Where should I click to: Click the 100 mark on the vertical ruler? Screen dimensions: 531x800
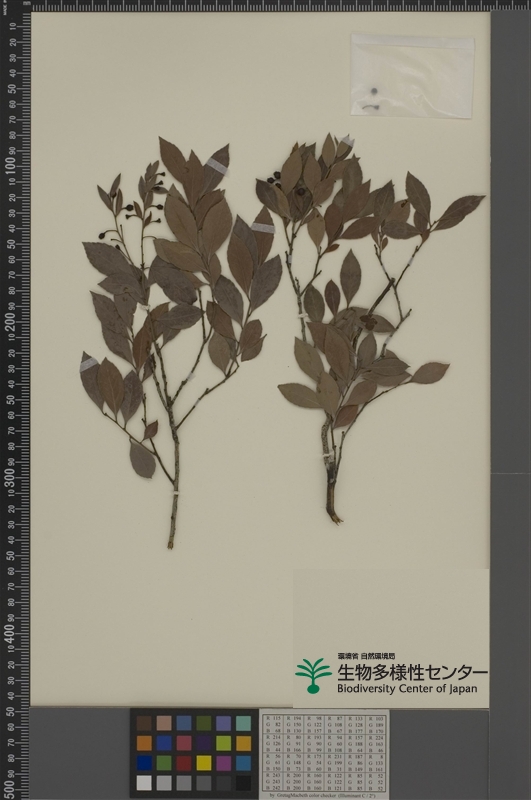pos(10,165)
